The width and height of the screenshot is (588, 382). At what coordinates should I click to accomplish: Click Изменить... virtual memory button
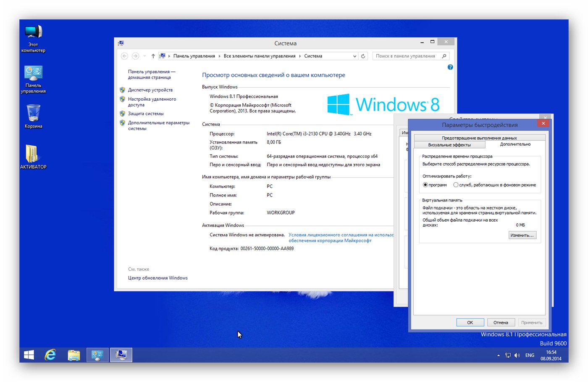(x=522, y=235)
